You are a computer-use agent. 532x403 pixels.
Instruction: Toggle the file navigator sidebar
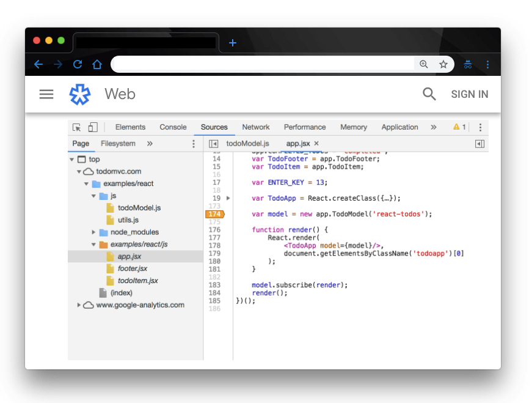213,144
